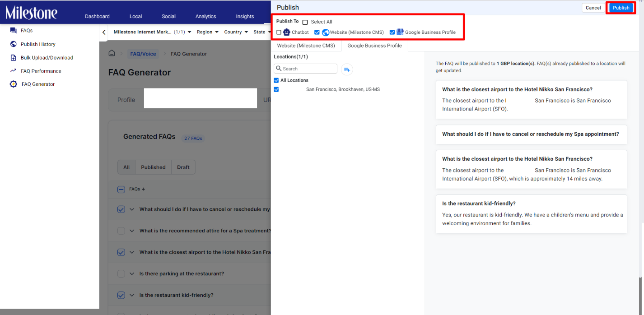Viewport: 644px width, 315px height.
Task: Click the 27 FAQs count badge
Action: [x=193, y=139]
